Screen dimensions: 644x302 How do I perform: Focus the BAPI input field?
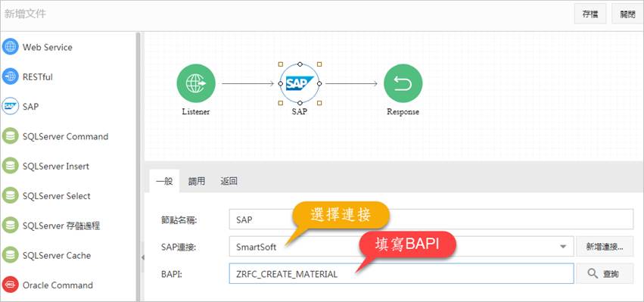tap(401, 274)
